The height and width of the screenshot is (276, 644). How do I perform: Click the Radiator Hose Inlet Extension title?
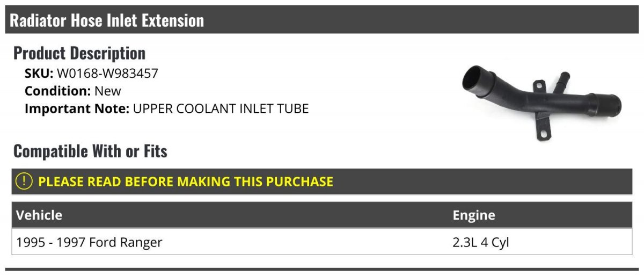(107, 20)
